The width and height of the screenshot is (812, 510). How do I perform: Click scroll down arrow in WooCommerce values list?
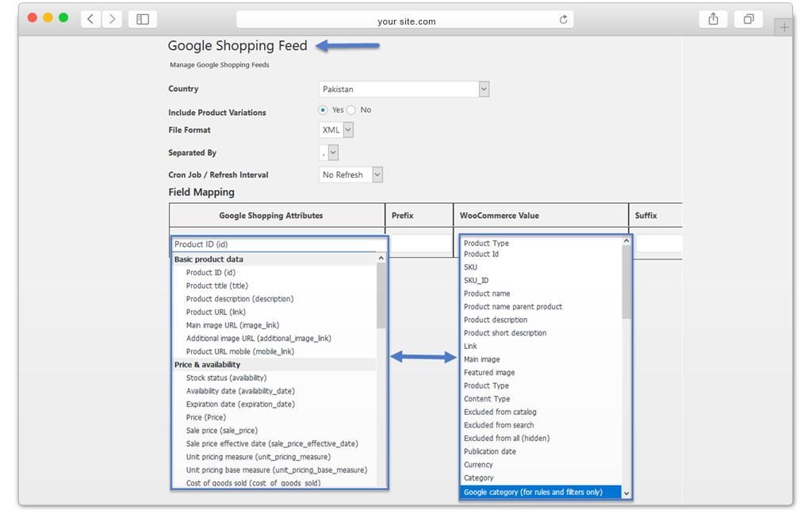626,493
